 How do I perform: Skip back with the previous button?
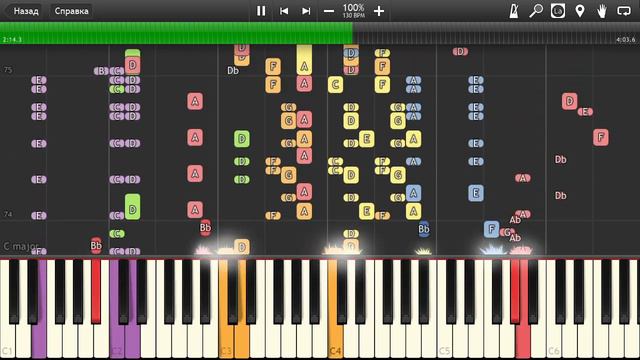pyautogui.click(x=284, y=11)
